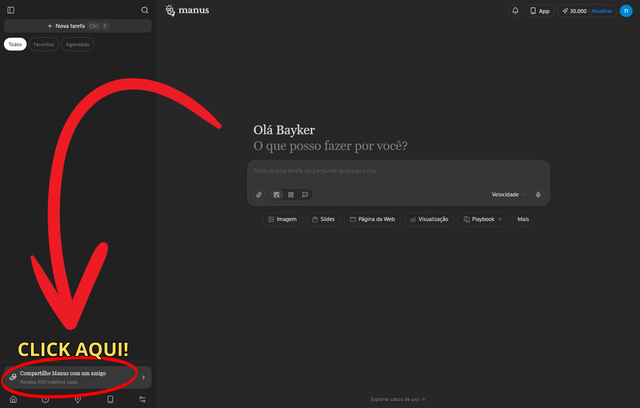The width and height of the screenshot is (640, 408).
Task: Click the ticket icon on share card
Action: pyautogui.click(x=13, y=377)
